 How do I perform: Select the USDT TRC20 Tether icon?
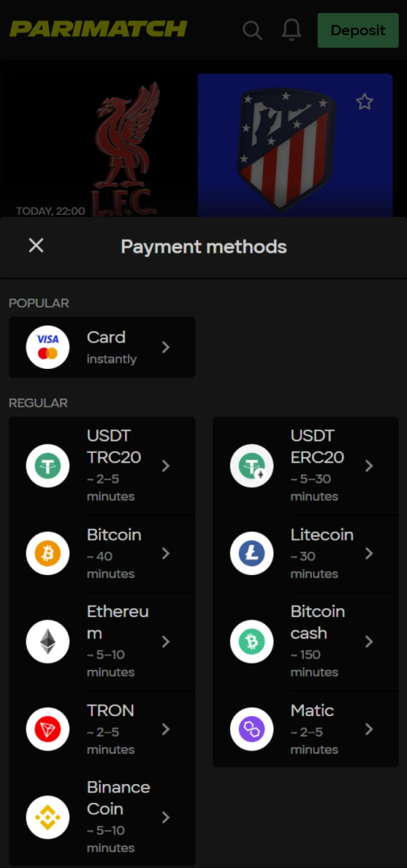47,466
